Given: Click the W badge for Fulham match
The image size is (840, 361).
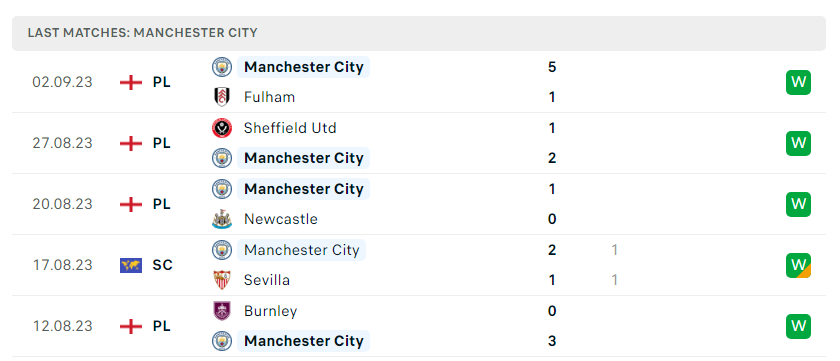Looking at the screenshot, I should [798, 82].
